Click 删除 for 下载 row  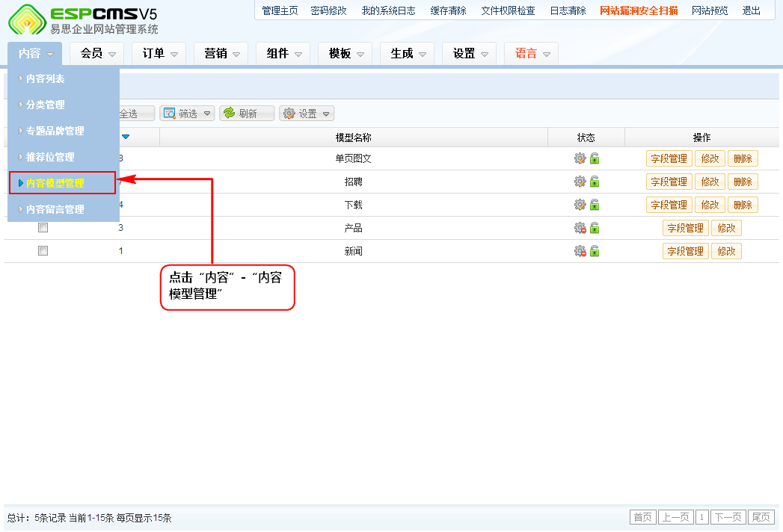coord(743,205)
